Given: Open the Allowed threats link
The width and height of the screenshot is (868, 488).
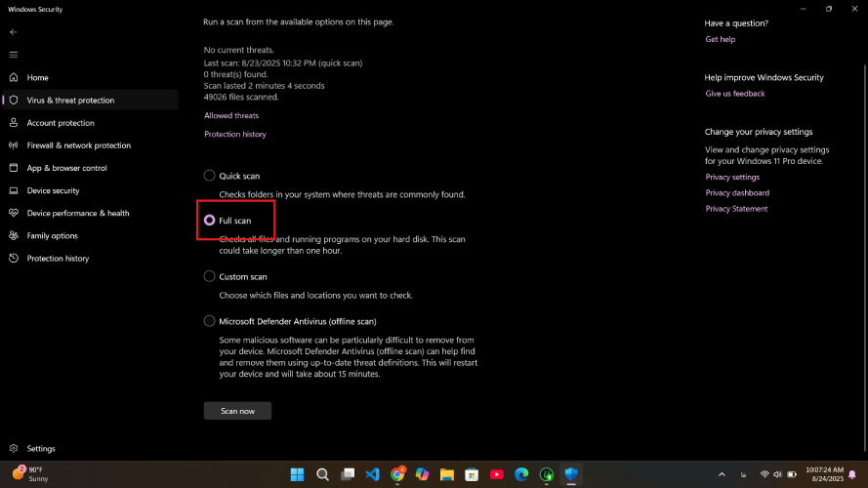Looking at the screenshot, I should pyautogui.click(x=231, y=116).
